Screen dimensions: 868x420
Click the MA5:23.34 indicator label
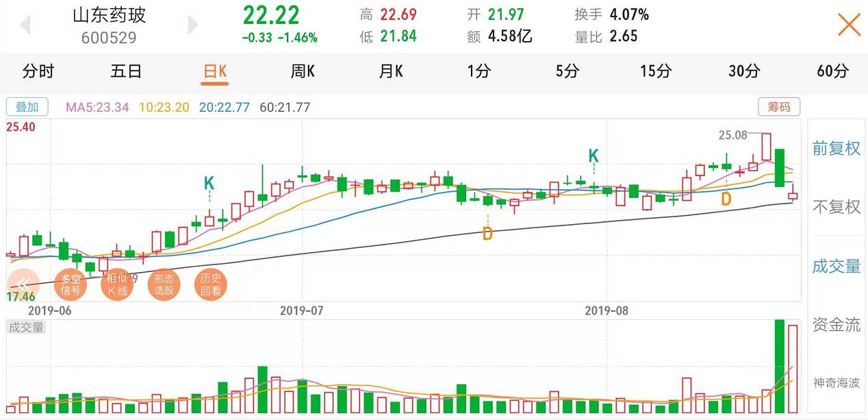point(97,107)
